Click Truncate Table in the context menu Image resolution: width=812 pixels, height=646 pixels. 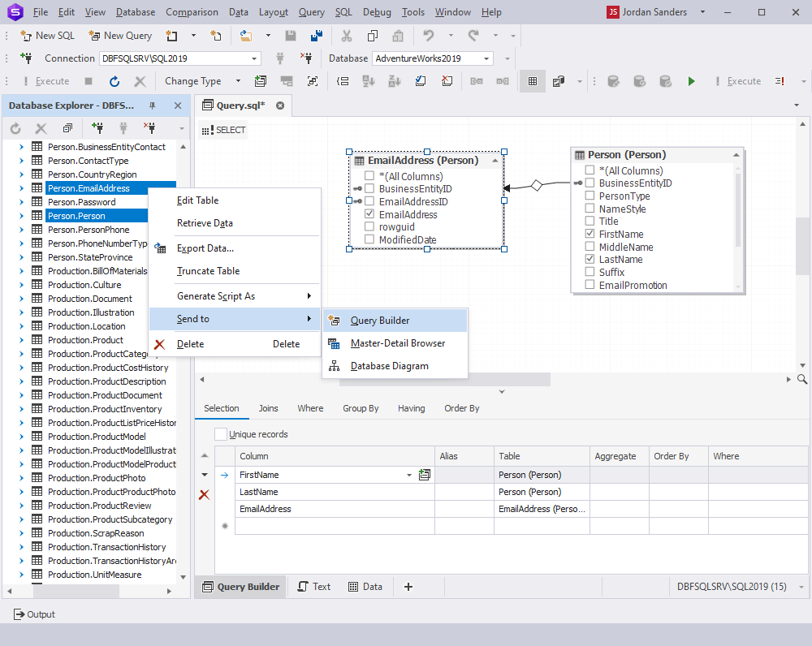206,270
